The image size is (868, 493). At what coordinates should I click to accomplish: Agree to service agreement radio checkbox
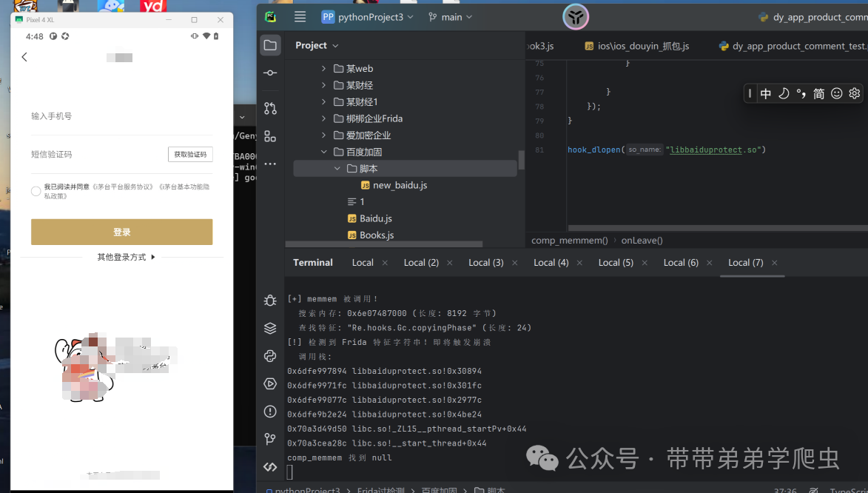(36, 191)
